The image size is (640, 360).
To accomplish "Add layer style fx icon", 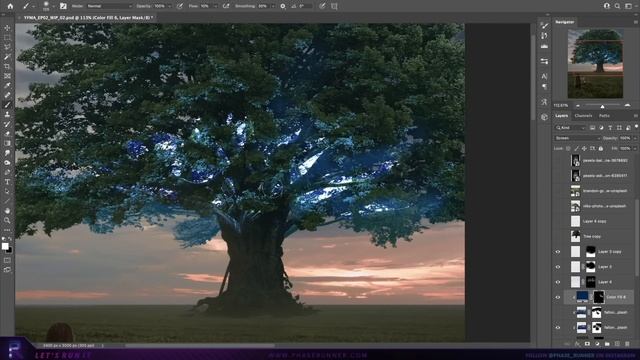I will coord(577,344).
